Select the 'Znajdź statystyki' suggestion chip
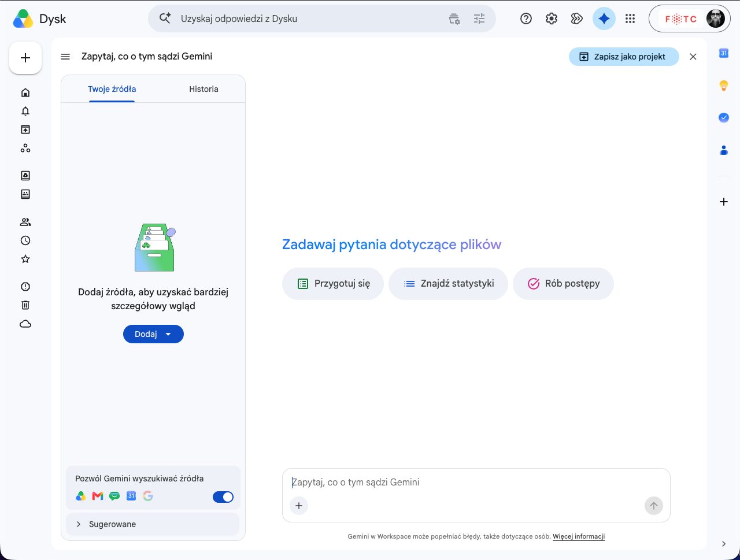 (448, 284)
